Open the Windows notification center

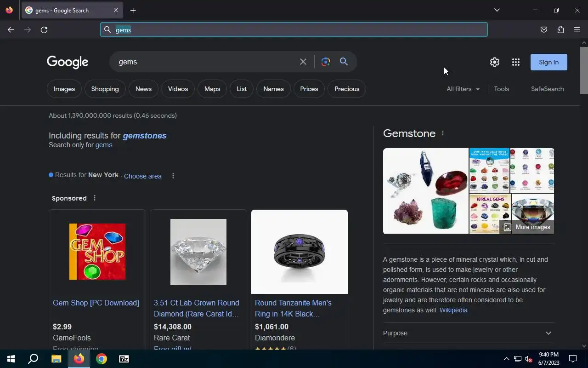tap(573, 359)
